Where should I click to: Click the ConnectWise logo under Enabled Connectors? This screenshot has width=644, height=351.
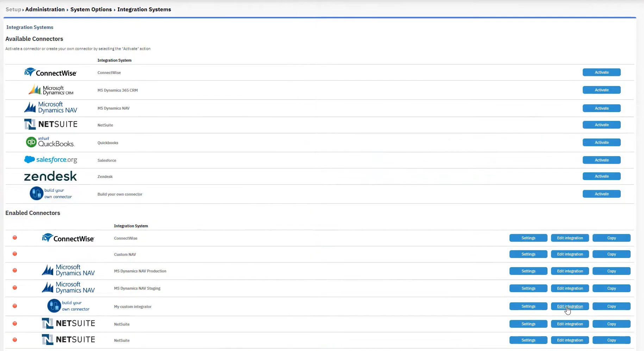tap(68, 238)
